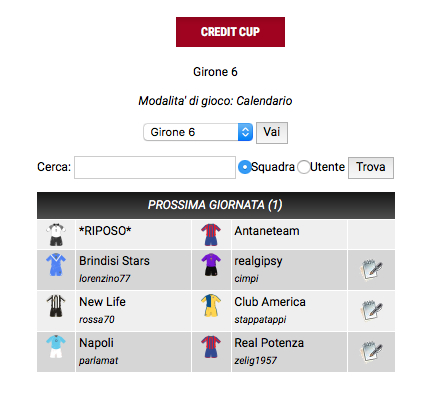
Task: Select the Utente radio button
Action: click(304, 167)
